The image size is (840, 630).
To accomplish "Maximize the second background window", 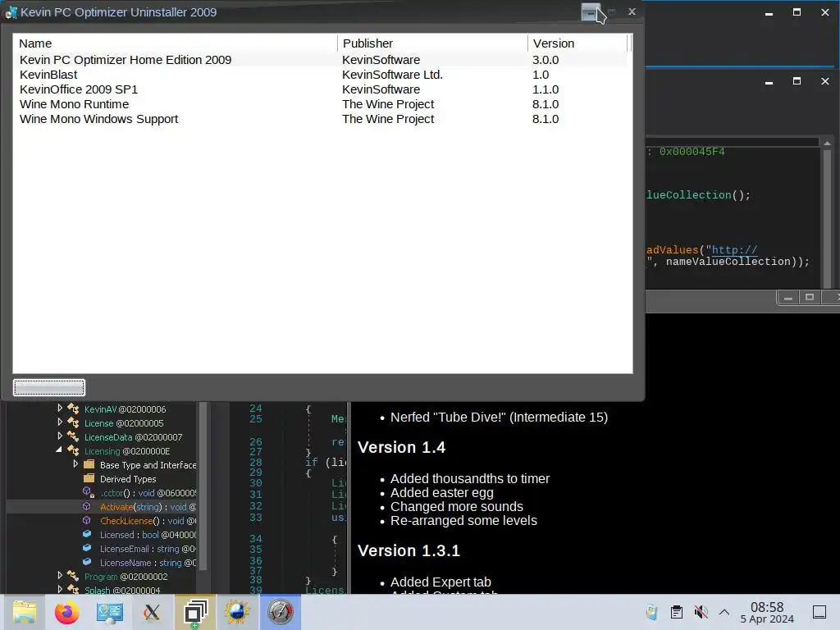I will 797,81.
